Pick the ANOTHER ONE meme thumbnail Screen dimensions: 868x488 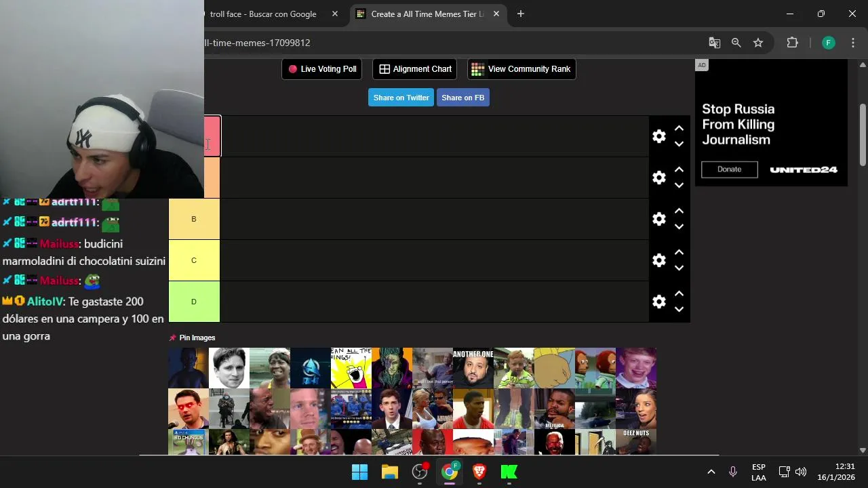click(473, 368)
